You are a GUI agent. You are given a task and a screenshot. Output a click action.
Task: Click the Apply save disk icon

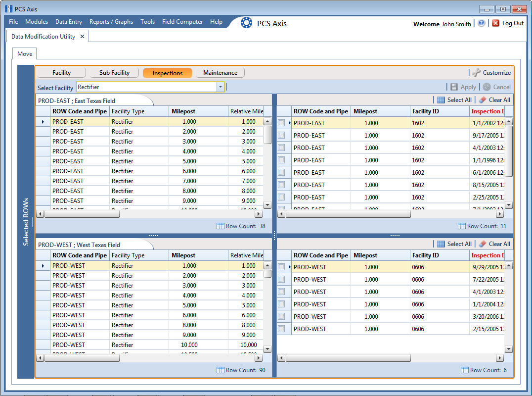tap(454, 87)
